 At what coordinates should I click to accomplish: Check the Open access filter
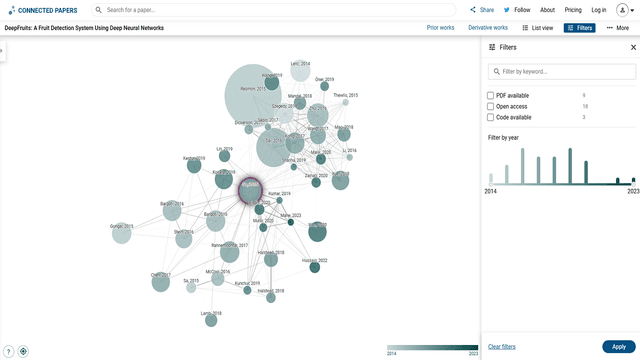point(491,107)
